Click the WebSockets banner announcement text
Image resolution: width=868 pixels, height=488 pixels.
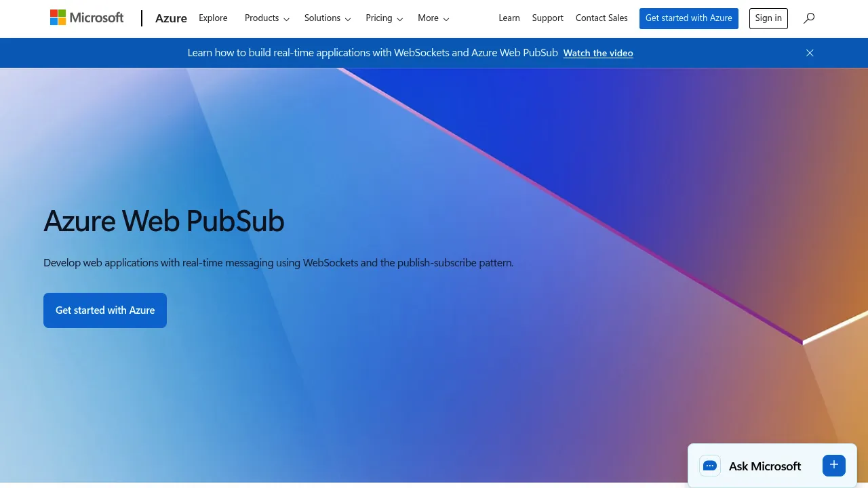(x=373, y=53)
